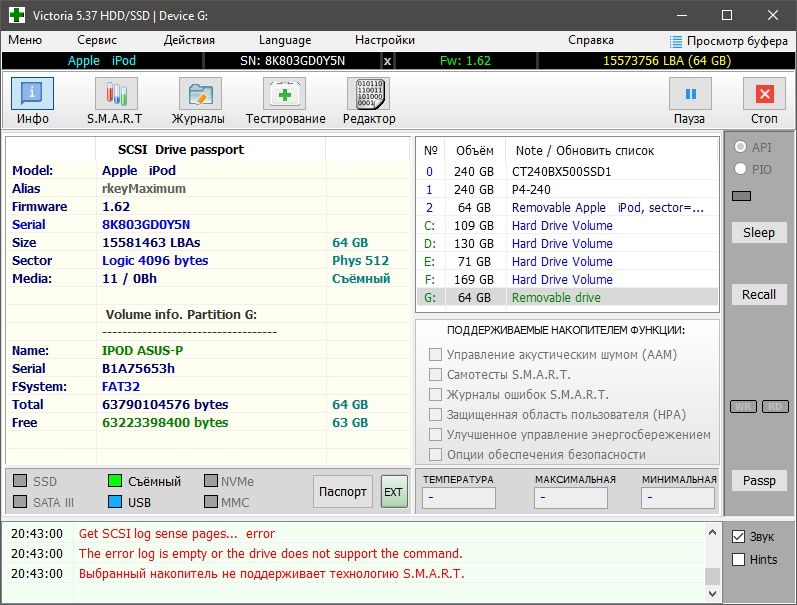Click the green Съёмный indicator box

(x=115, y=480)
